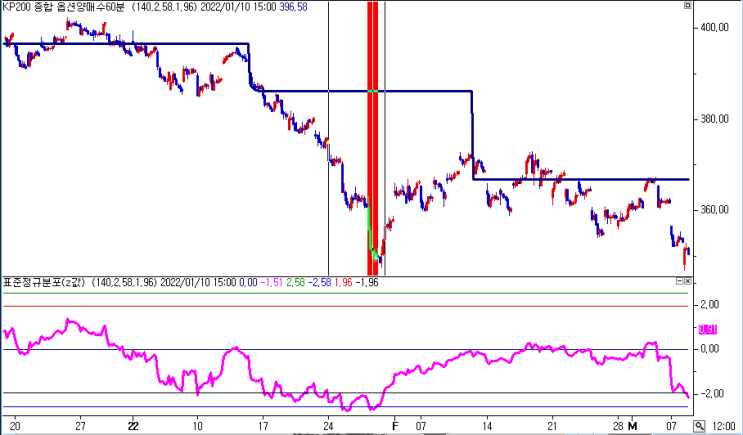The height and width of the screenshot is (435, 743).
Task: Click the magenta -1,51 legend value
Action: (272, 282)
